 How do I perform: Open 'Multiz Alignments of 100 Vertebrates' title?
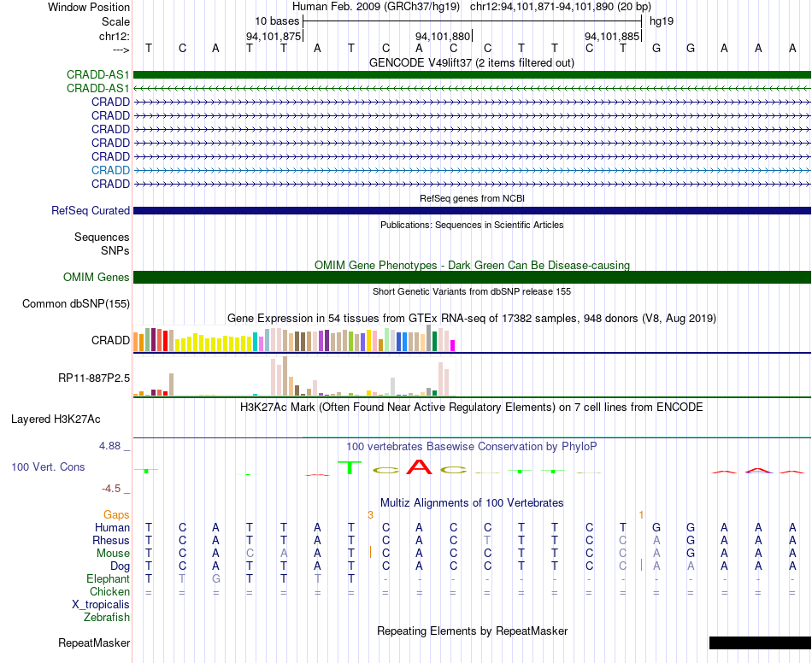coord(472,502)
